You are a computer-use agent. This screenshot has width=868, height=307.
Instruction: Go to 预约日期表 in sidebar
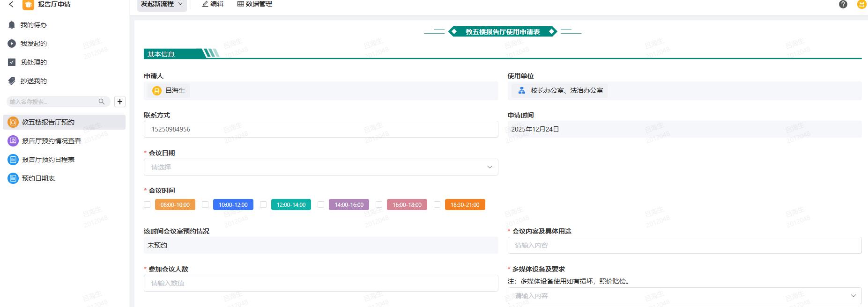pyautogui.click(x=38, y=178)
